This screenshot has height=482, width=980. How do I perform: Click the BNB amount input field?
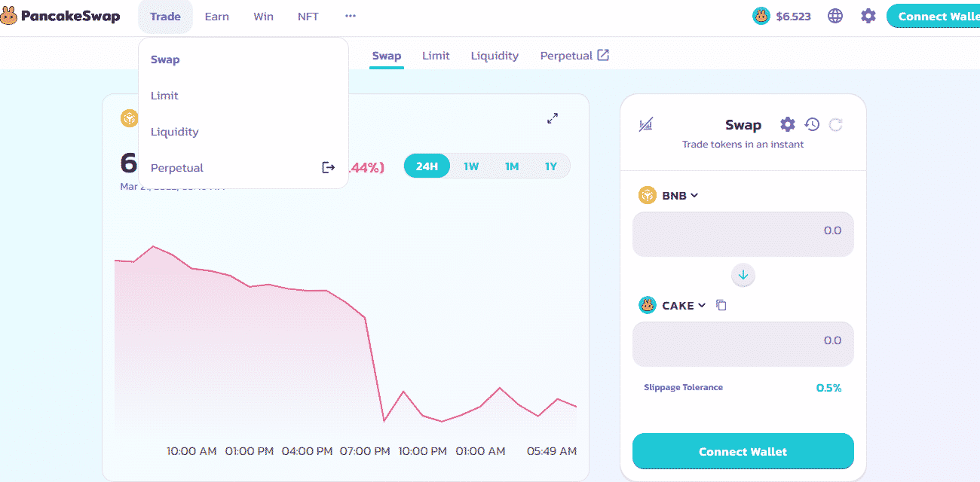743,234
